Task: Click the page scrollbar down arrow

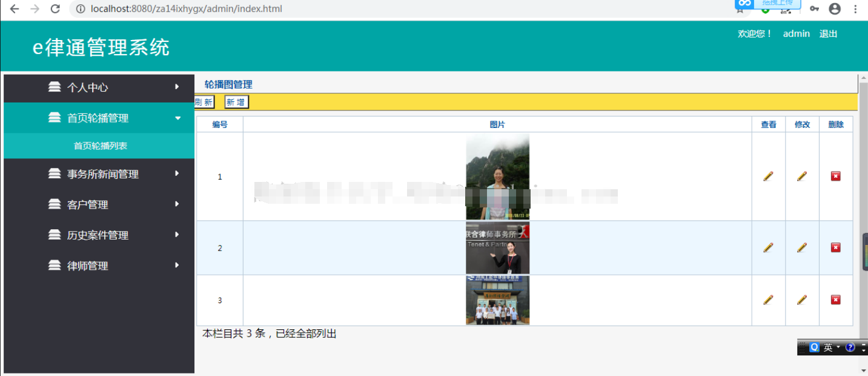Action: click(x=863, y=371)
